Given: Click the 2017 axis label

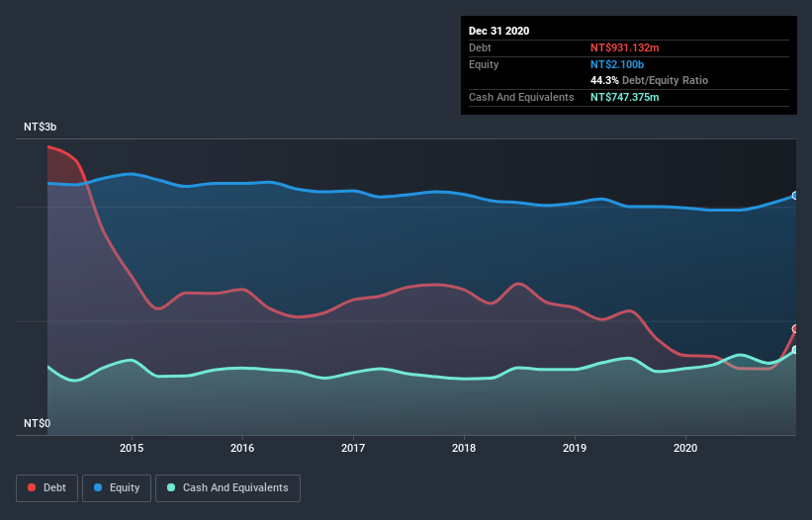Looking at the screenshot, I should click(353, 448).
